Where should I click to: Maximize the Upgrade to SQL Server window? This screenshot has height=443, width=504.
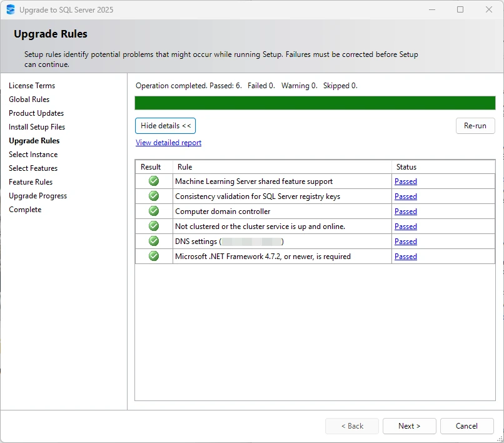coord(460,9)
